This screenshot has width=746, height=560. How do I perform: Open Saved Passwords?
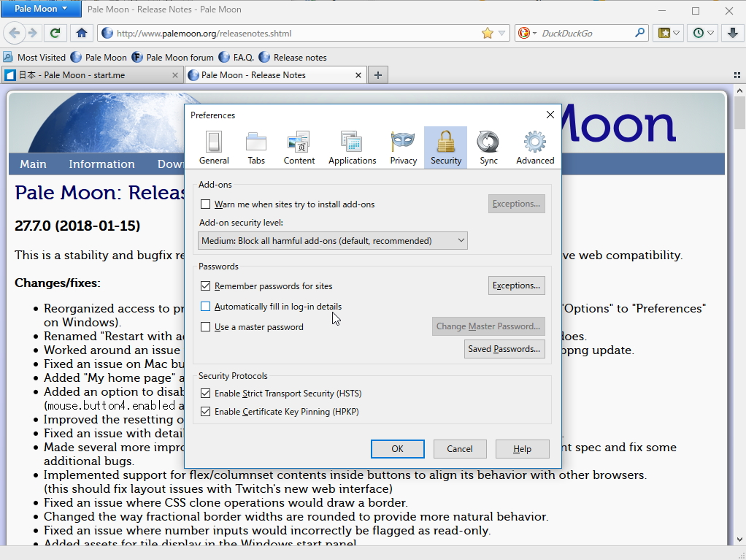click(504, 349)
